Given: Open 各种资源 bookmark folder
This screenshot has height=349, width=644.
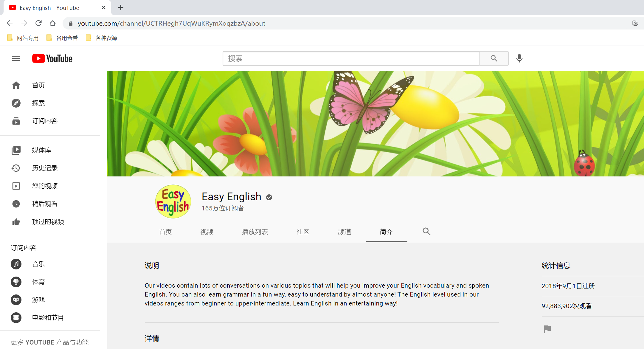Looking at the screenshot, I should pos(102,38).
